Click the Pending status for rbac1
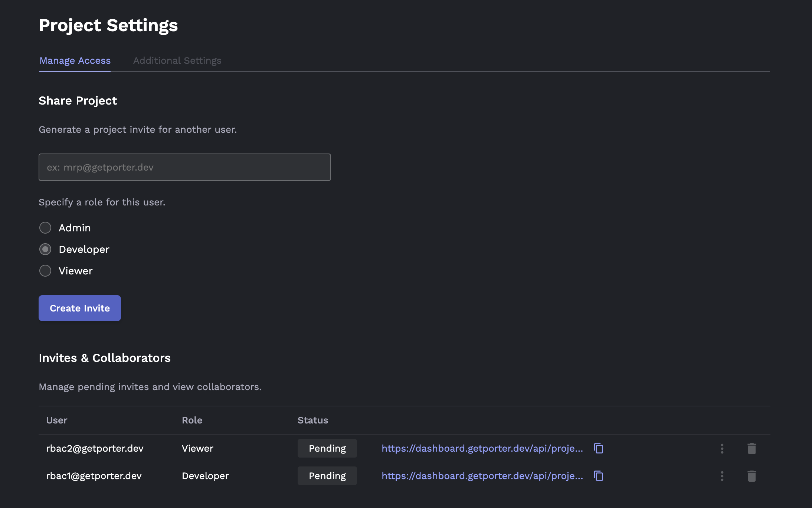The height and width of the screenshot is (508, 812). tap(327, 476)
